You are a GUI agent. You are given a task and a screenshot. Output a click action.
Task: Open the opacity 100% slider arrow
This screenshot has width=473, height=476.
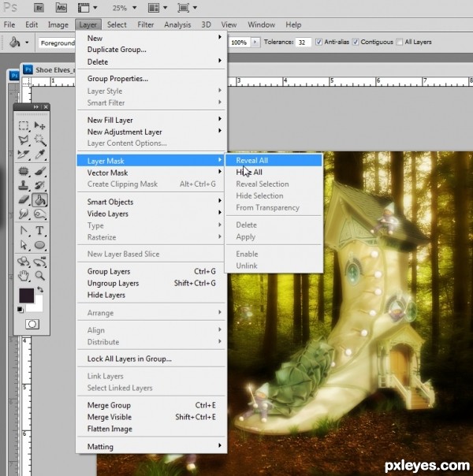pyautogui.click(x=255, y=43)
